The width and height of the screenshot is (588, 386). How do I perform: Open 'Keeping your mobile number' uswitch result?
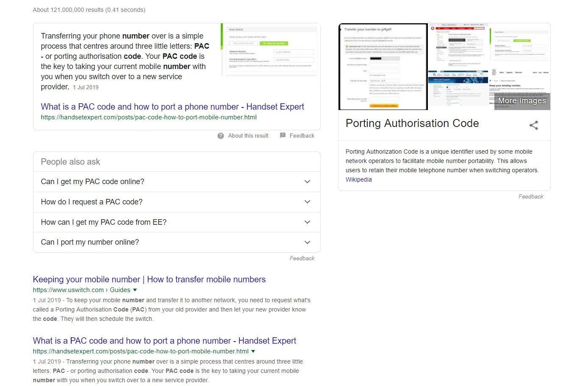[149, 279]
